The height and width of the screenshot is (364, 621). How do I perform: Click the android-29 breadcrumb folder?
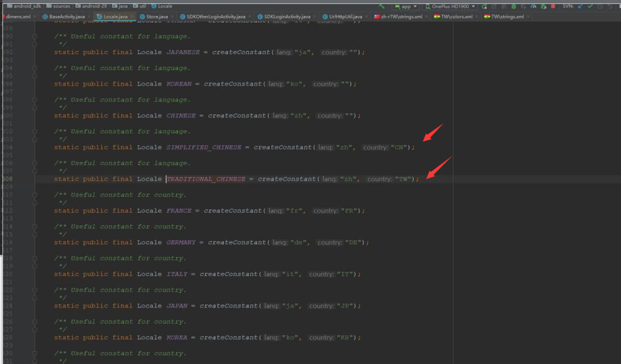91,6
